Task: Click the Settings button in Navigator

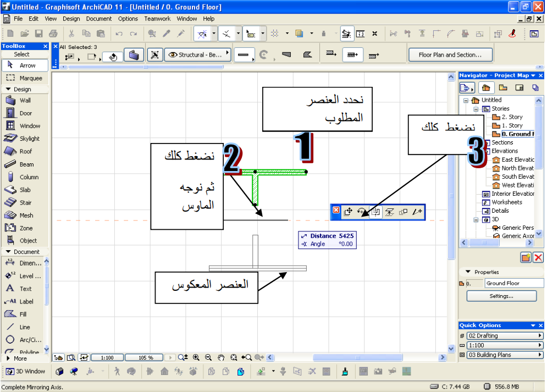Action: pyautogui.click(x=501, y=296)
